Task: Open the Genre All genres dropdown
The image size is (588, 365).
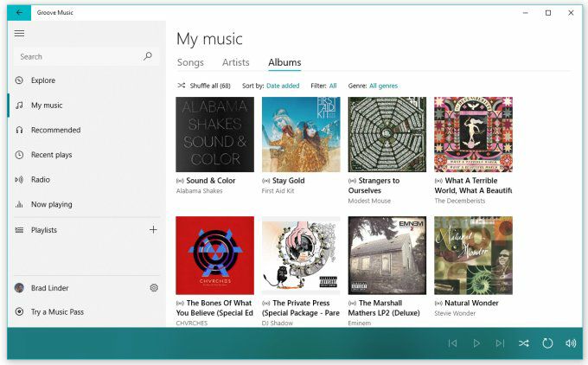Action: [x=373, y=86]
